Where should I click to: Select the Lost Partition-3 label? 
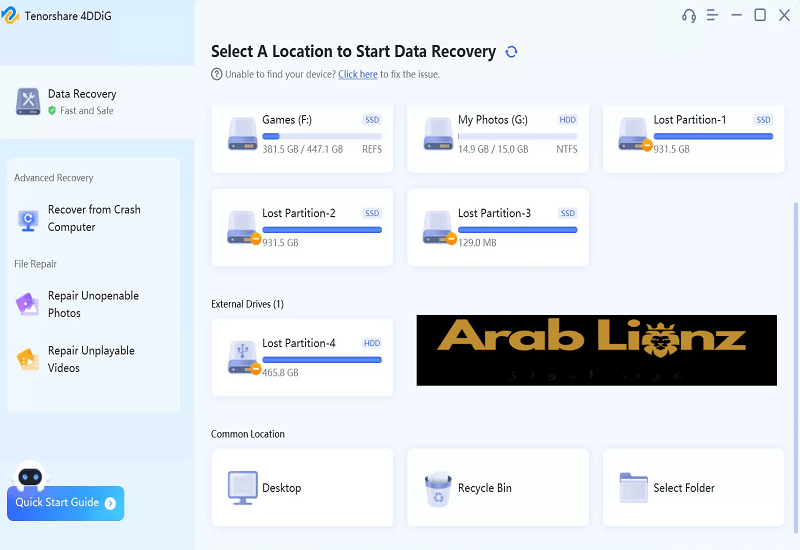[x=494, y=213]
